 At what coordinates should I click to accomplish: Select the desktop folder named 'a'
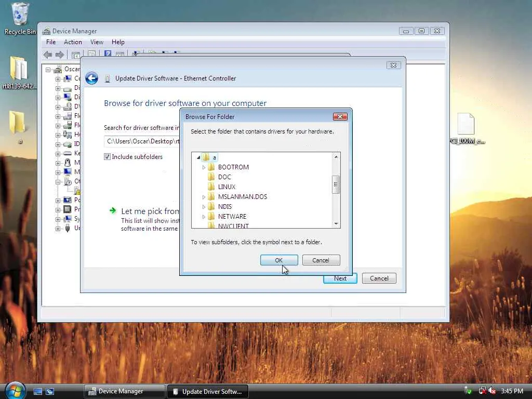coord(18,127)
